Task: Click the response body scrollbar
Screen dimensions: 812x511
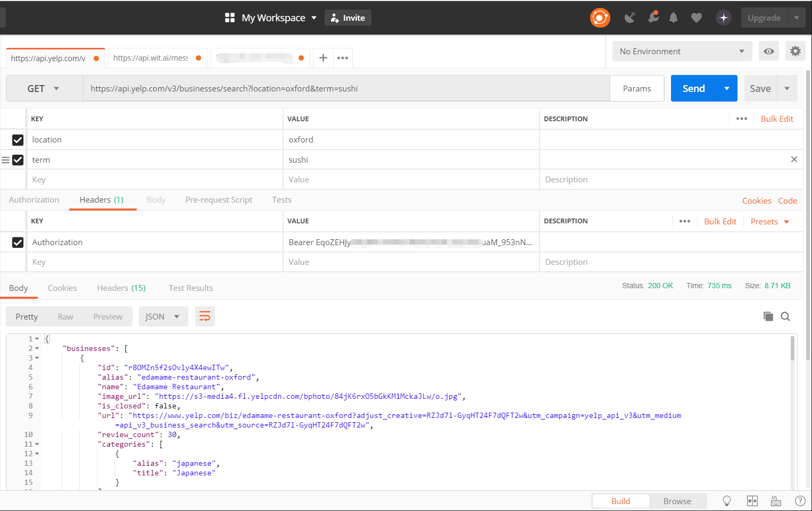Action: [792, 348]
